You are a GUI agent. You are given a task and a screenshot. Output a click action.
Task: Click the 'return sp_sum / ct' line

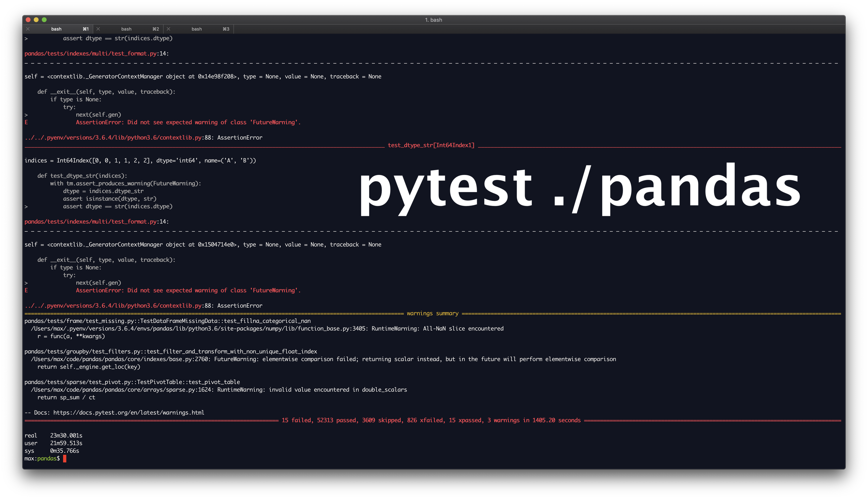tap(66, 397)
